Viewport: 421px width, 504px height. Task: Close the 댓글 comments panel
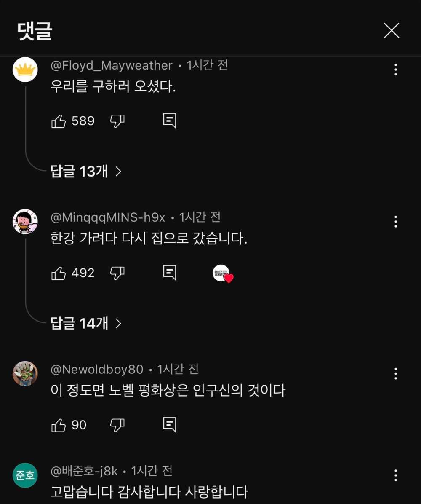click(x=391, y=31)
